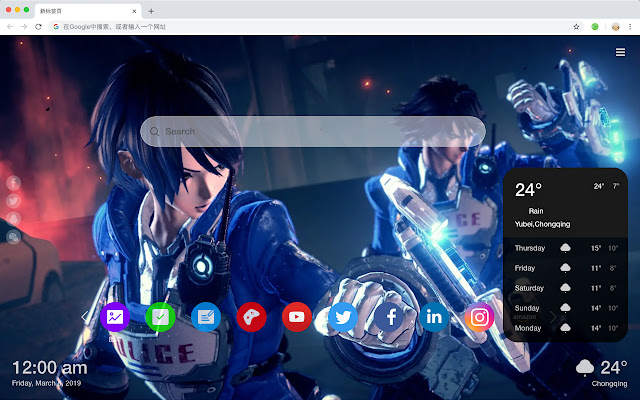
Task: Click Chongqing label under bottom weather
Action: (x=609, y=384)
